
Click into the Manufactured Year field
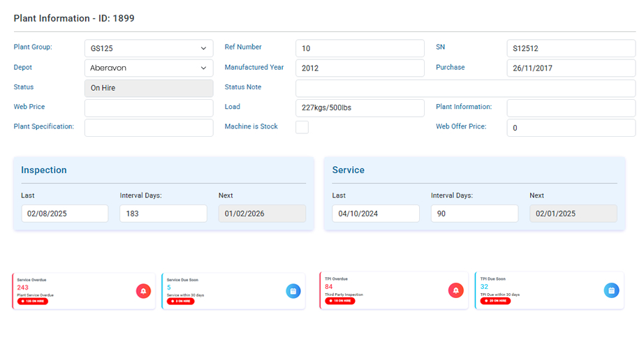point(360,68)
